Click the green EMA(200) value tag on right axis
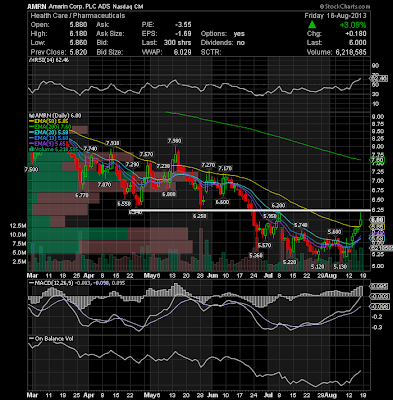The image size is (393, 400). pyautogui.click(x=378, y=160)
